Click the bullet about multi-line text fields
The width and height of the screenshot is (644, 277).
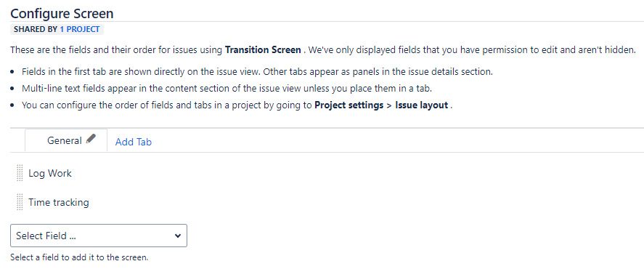click(x=227, y=88)
